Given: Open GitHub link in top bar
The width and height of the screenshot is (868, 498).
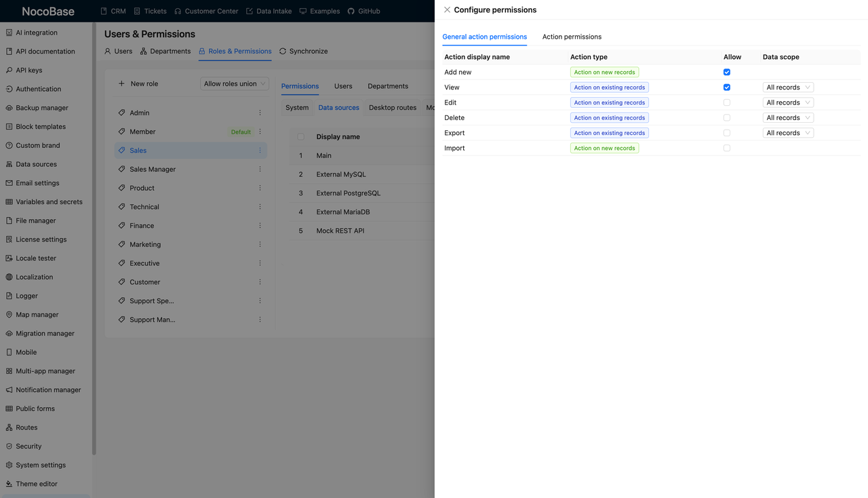Looking at the screenshot, I should click(x=363, y=11).
